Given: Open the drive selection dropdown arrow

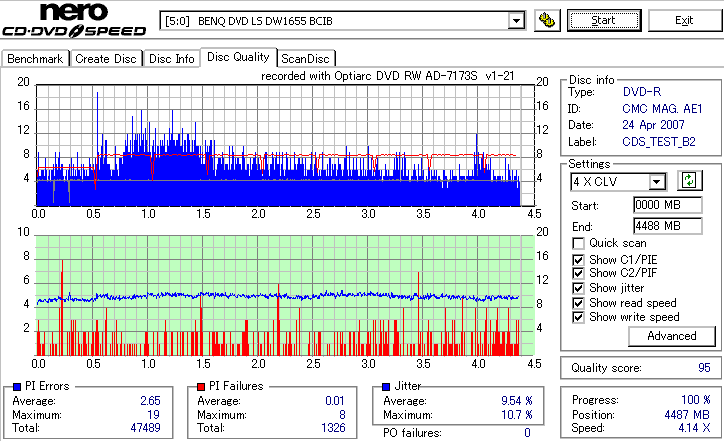Looking at the screenshot, I should [516, 21].
